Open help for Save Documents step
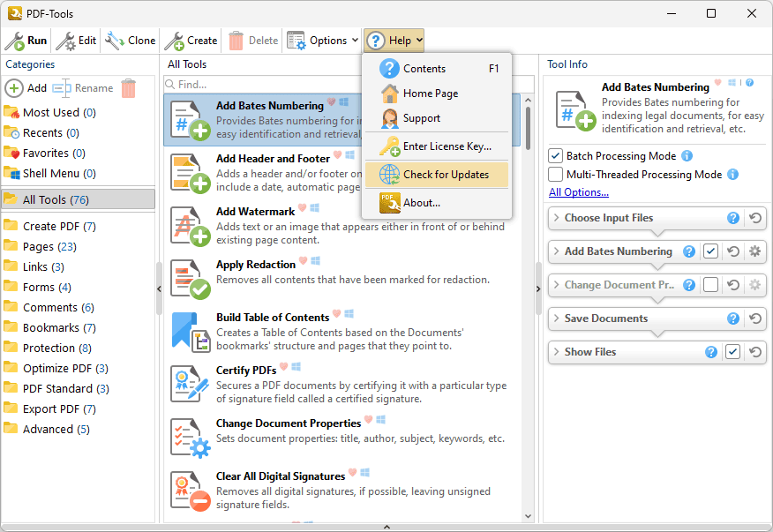Screen dimensions: 773x532 tap(733, 318)
